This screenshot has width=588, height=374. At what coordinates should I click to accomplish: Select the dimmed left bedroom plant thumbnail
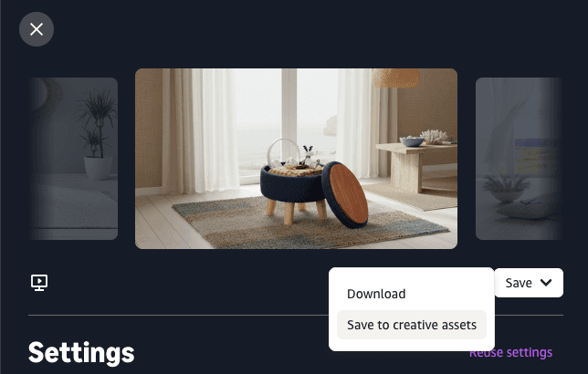click(73, 159)
